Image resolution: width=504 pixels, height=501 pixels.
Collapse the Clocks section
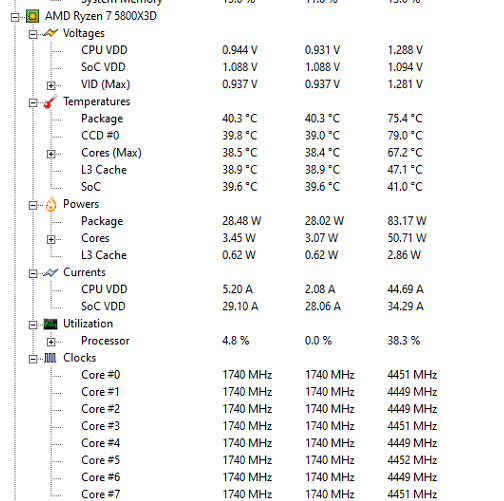[x=33, y=359]
